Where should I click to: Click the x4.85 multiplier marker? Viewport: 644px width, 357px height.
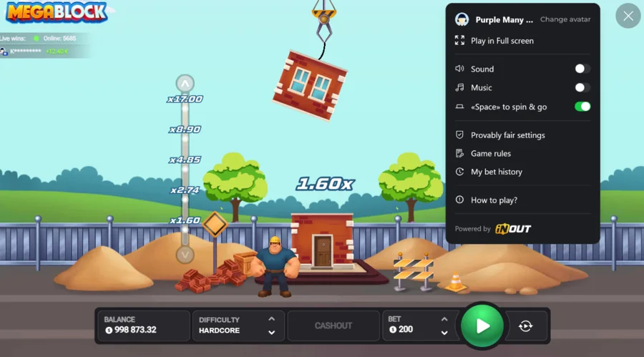point(185,160)
